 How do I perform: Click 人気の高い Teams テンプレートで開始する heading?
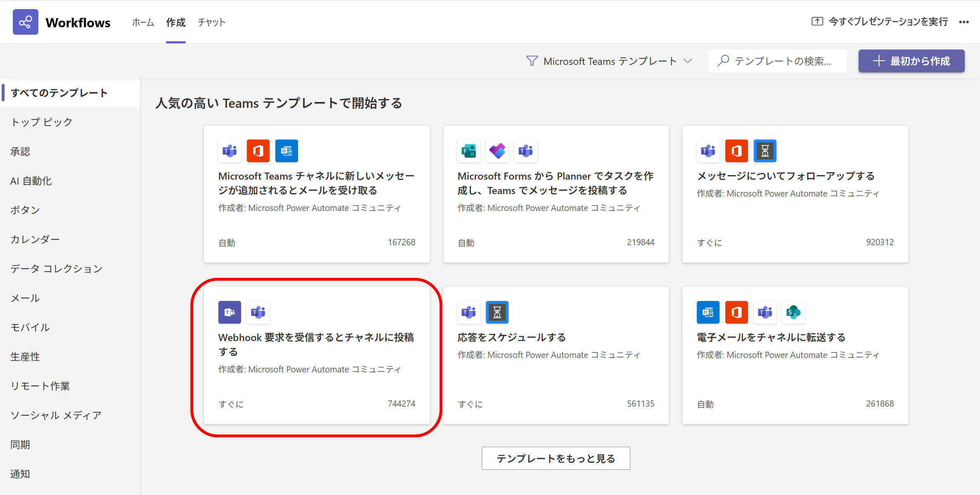(x=279, y=103)
